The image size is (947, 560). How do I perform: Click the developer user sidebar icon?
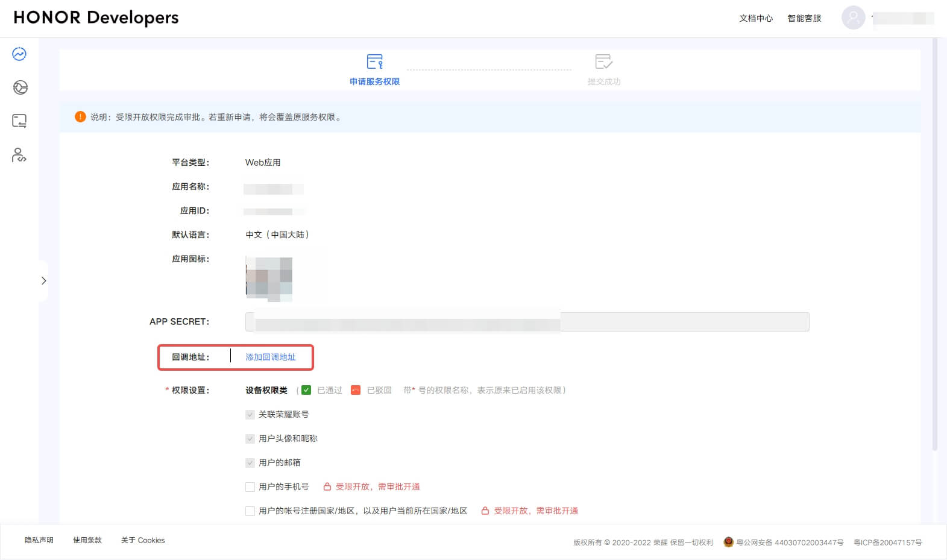(19, 155)
